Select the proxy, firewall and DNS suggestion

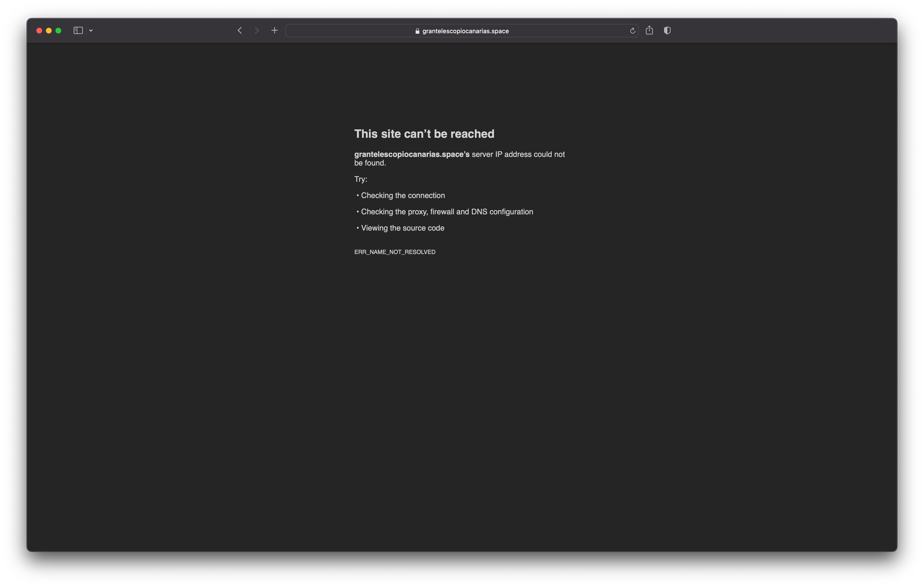447,211
